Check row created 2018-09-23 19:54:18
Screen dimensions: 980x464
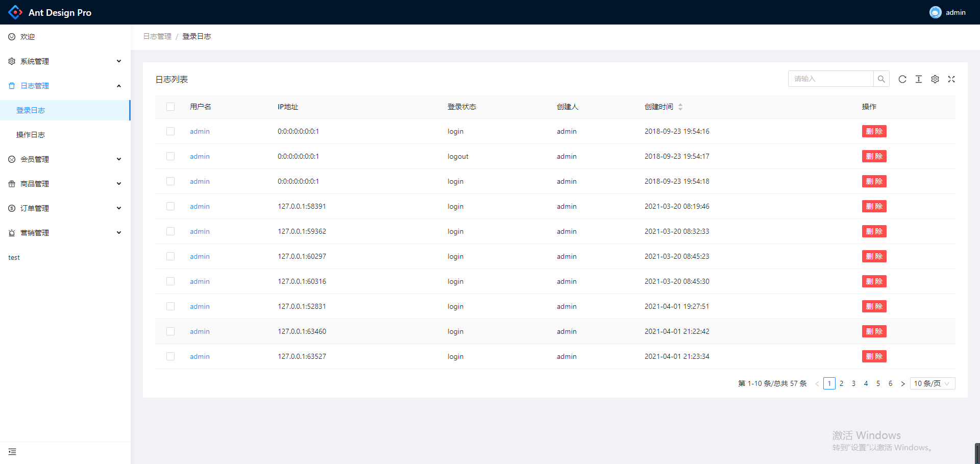[x=170, y=181]
